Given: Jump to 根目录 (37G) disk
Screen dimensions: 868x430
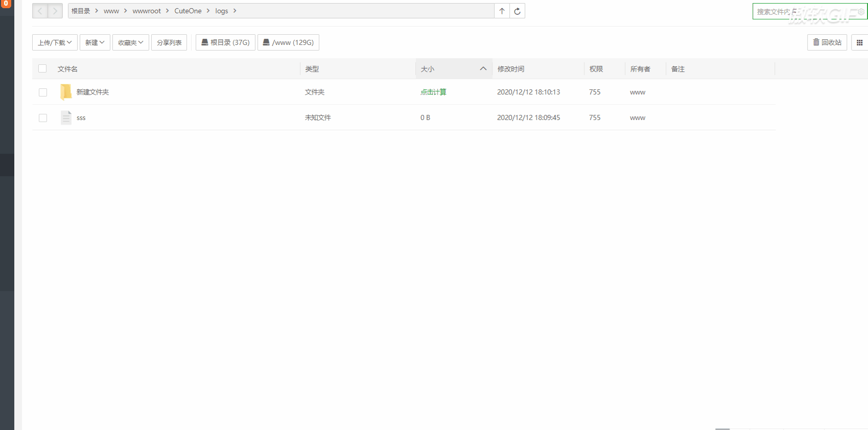Looking at the screenshot, I should (x=225, y=42).
